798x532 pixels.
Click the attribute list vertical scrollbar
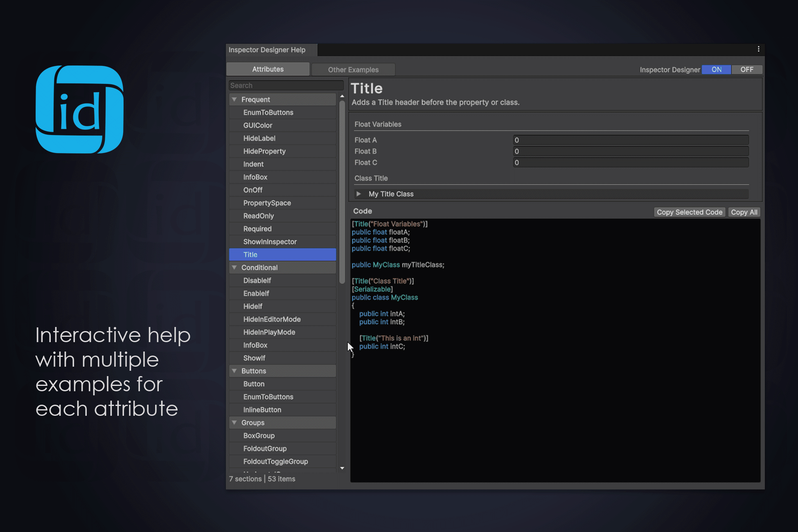click(342, 192)
